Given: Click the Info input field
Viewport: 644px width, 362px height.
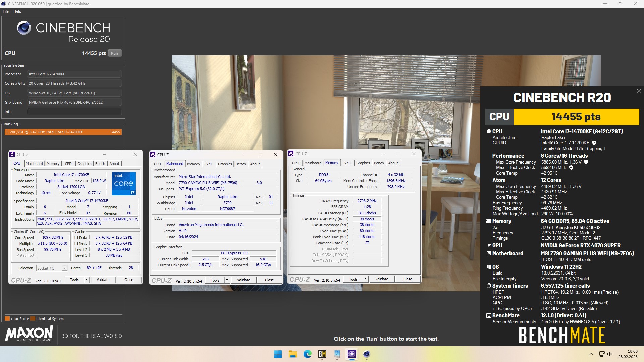Looking at the screenshot, I should point(74,112).
